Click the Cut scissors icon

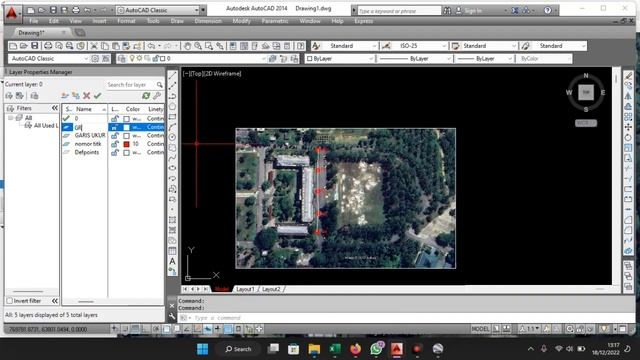click(x=94, y=46)
